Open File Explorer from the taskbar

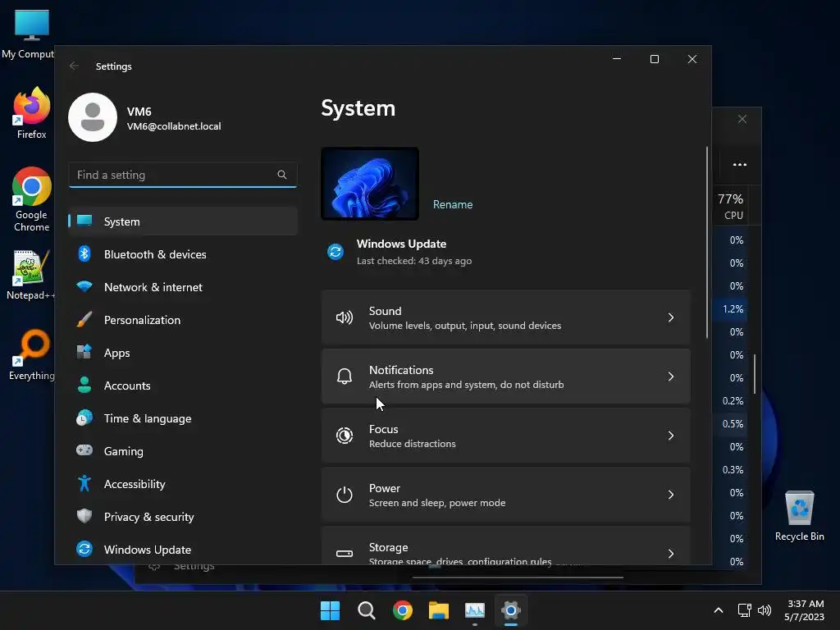tap(439, 610)
